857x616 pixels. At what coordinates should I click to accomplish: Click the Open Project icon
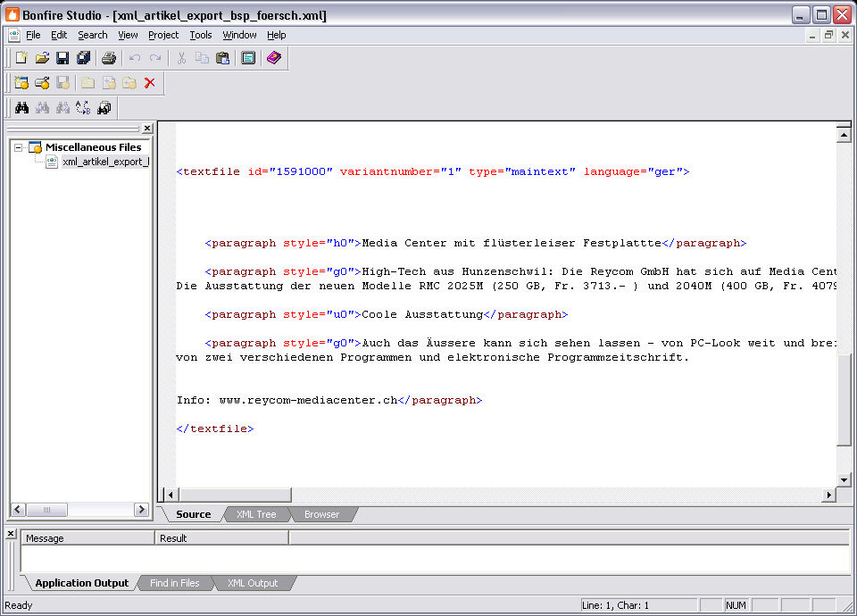(42, 82)
